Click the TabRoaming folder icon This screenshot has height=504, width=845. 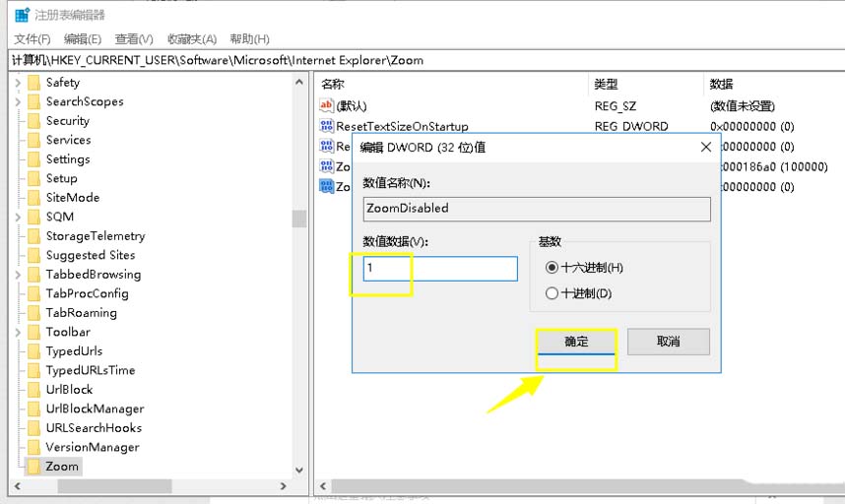[x=33, y=313]
